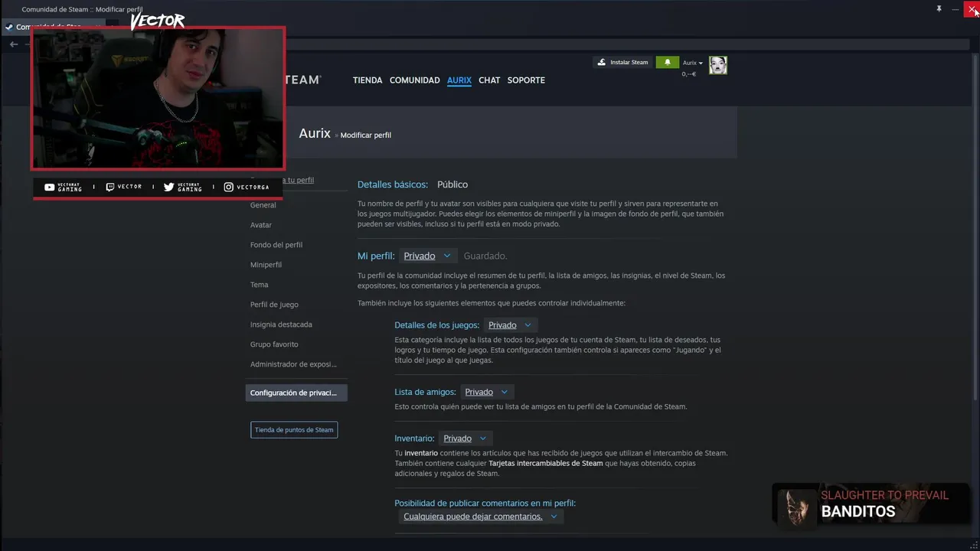The image size is (980, 551).
Task: Click the pin window icon in title bar
Action: point(939,8)
